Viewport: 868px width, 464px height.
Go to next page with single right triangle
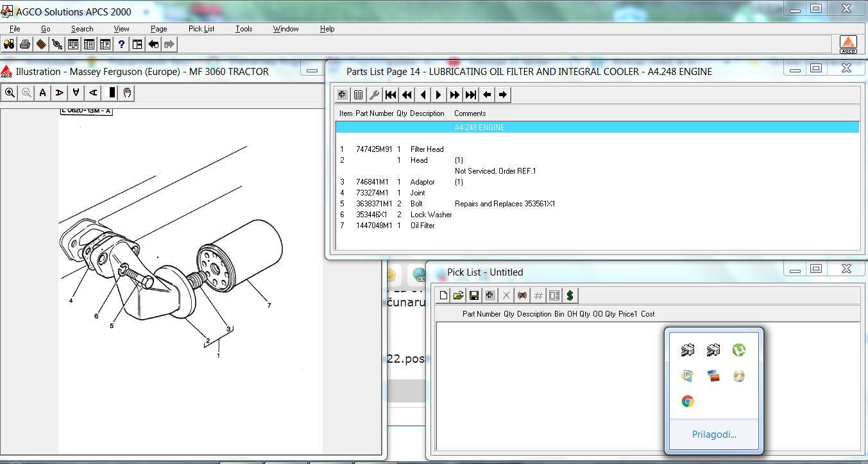(439, 95)
